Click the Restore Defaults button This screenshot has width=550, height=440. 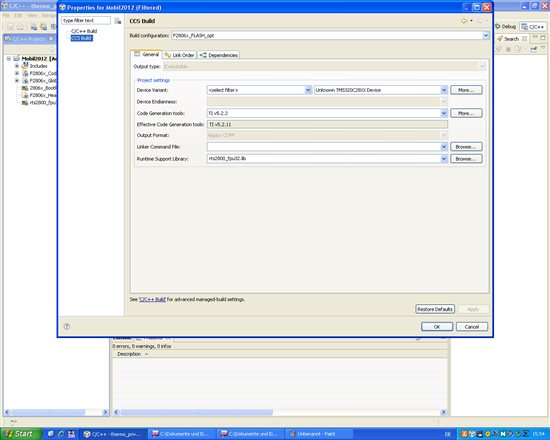435,309
